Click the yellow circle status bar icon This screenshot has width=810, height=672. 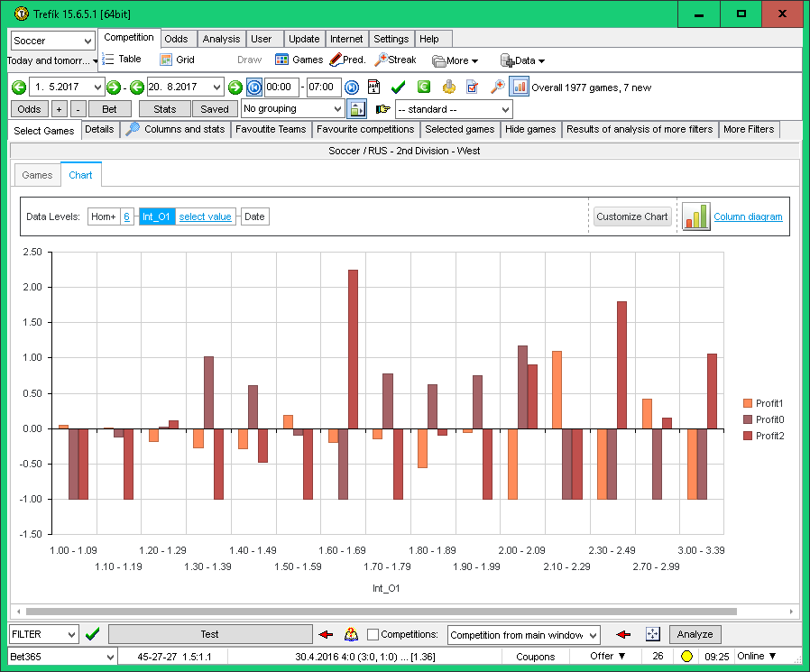coord(686,656)
